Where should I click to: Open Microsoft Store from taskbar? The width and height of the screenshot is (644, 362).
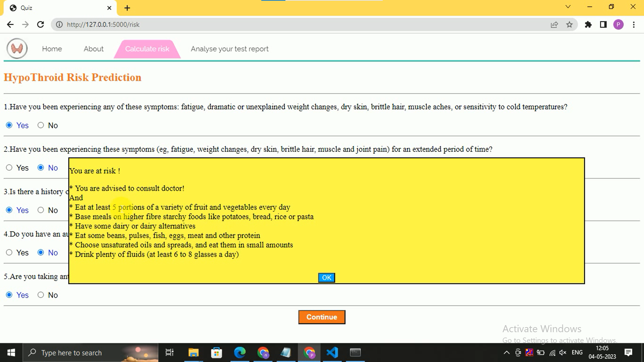(216, 353)
